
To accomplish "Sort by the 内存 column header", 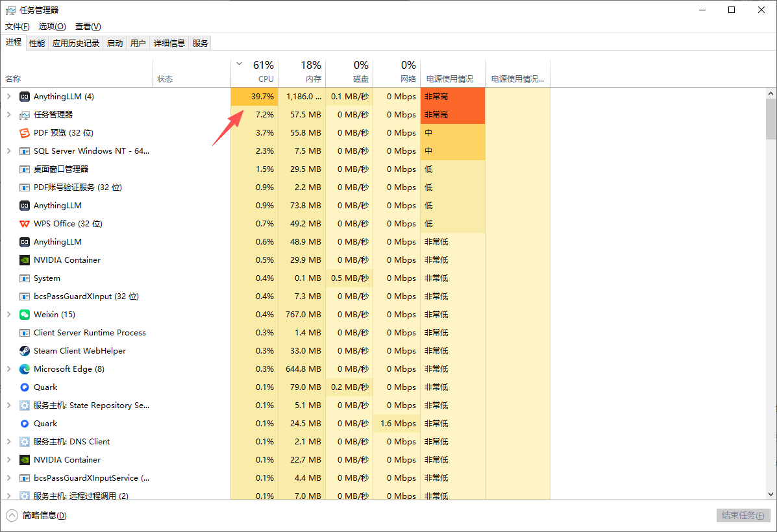I will coord(302,73).
